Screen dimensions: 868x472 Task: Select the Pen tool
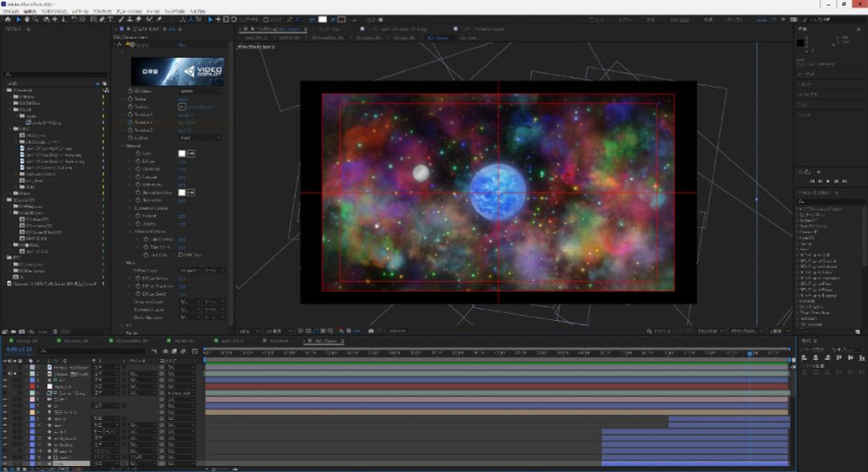click(102, 19)
